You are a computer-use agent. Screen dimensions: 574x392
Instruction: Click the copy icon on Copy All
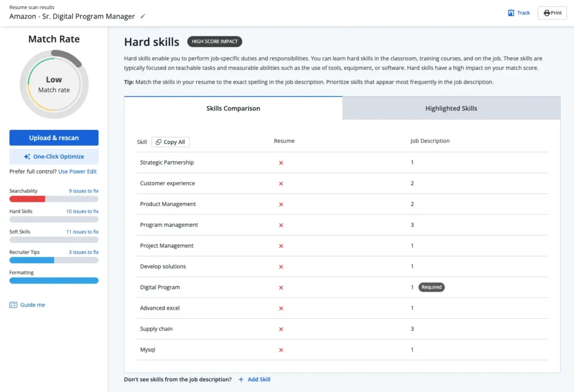pos(159,142)
